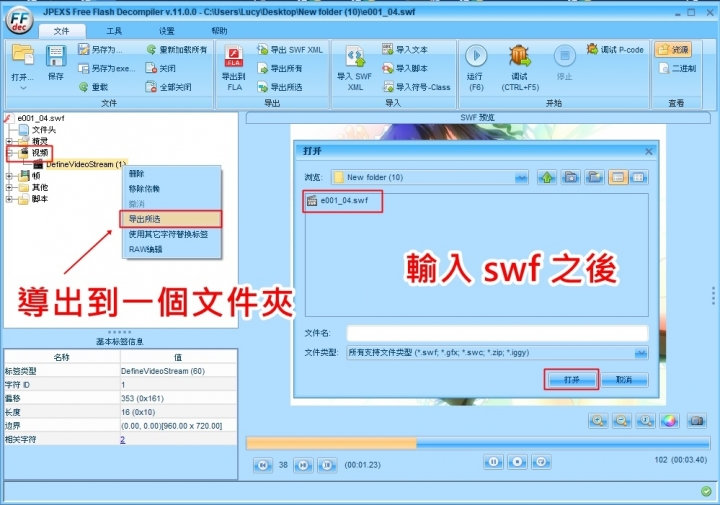Click 导出 SWF XML
Viewport: 720px width, 505px height.
(290, 50)
